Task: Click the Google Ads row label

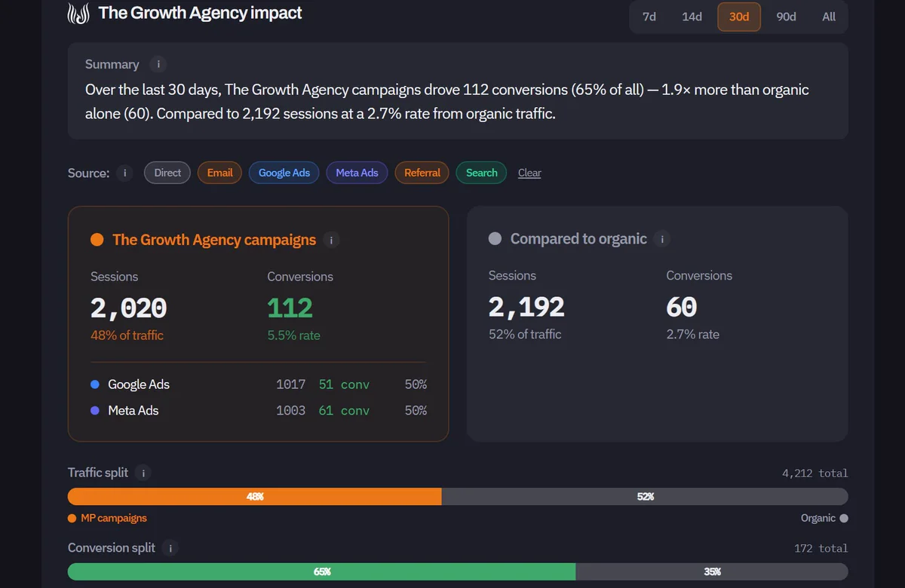Action: point(139,384)
